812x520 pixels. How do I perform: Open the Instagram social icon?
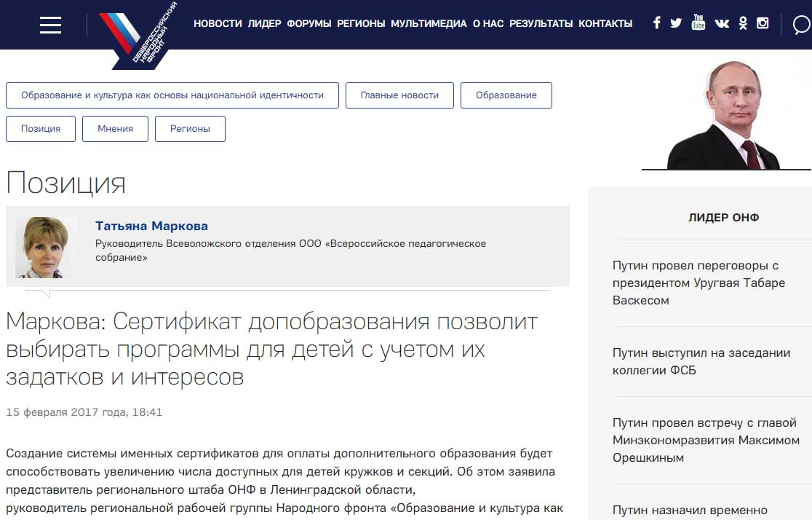pyautogui.click(x=763, y=23)
